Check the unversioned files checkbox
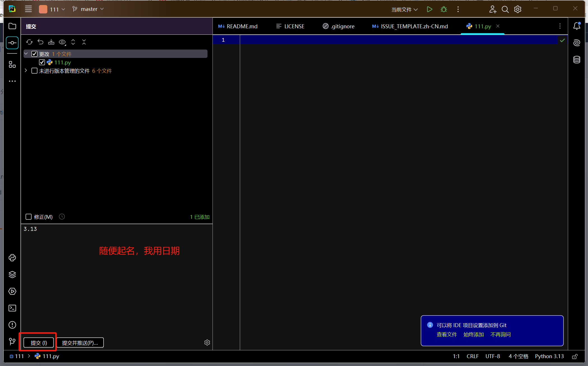 tap(34, 71)
